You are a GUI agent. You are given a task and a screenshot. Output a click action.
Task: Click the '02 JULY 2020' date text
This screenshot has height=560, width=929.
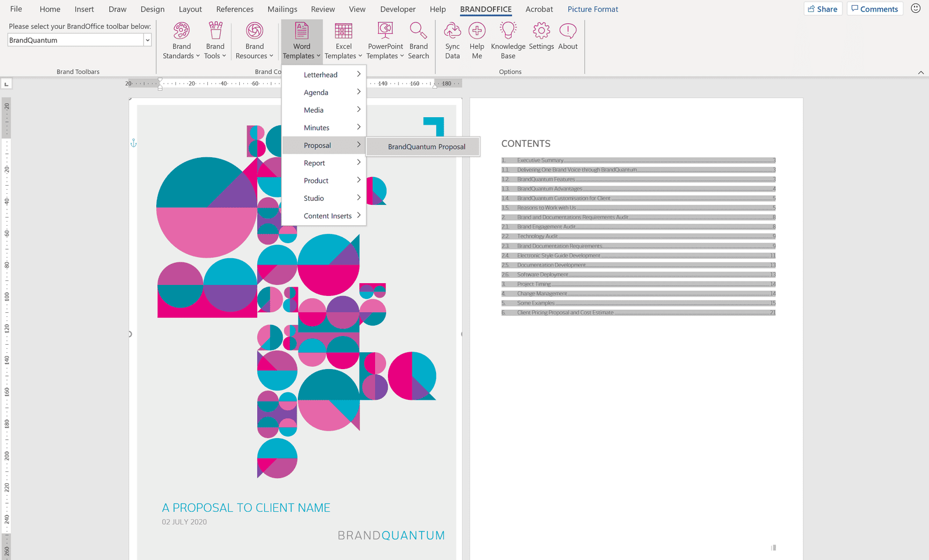click(184, 522)
